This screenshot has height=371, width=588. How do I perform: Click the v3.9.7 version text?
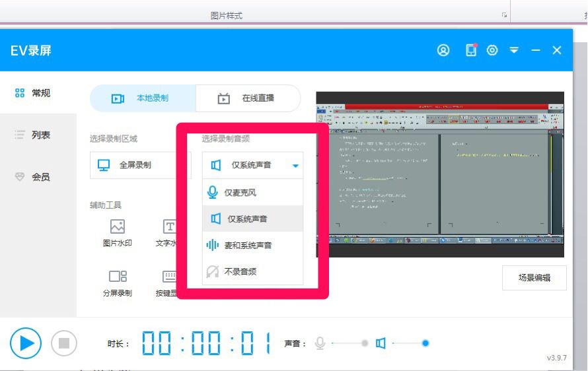[556, 358]
